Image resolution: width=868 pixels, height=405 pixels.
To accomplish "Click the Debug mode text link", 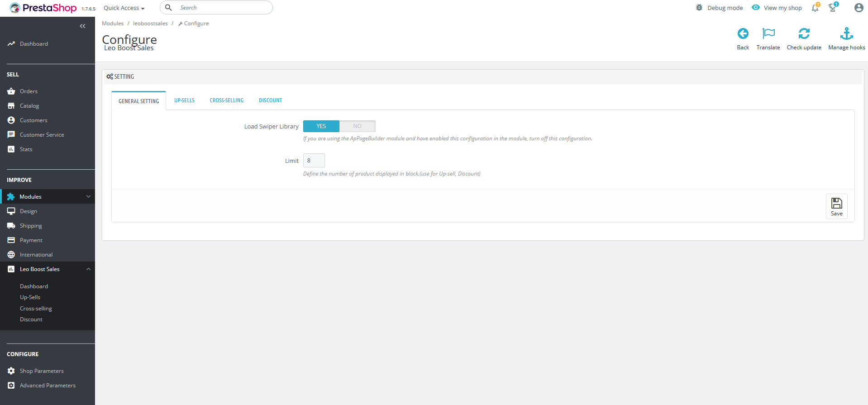I will 725,8.
